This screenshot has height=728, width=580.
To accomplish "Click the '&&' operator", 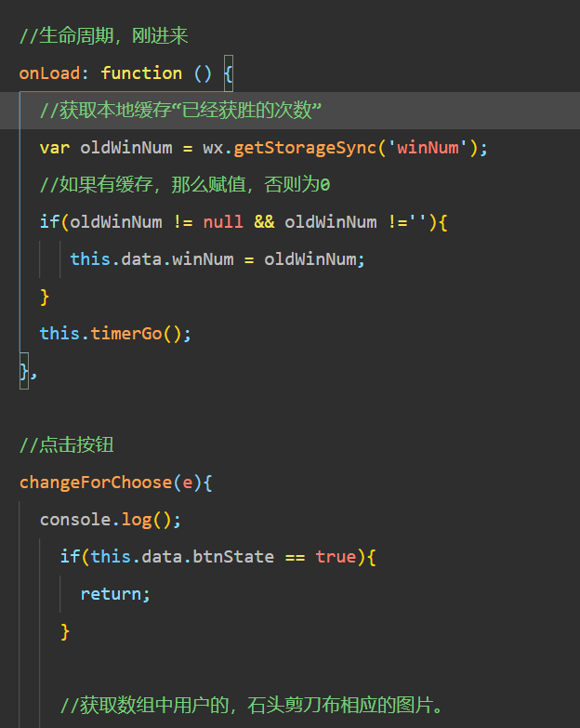I will [264, 222].
